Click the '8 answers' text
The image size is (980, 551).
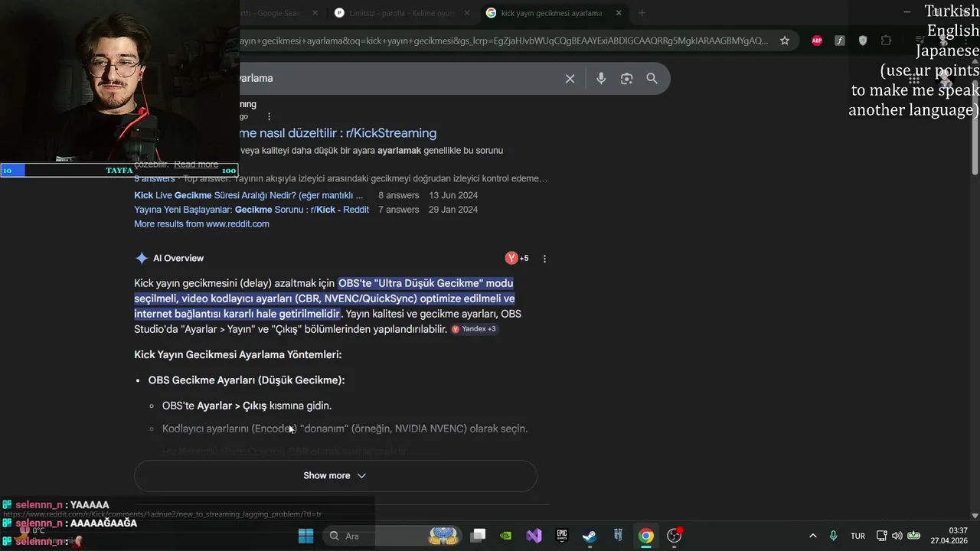click(399, 195)
